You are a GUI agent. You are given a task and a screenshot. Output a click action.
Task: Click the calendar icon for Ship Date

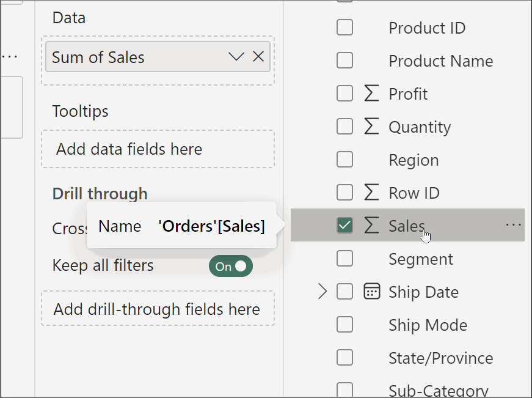pyautogui.click(x=371, y=292)
